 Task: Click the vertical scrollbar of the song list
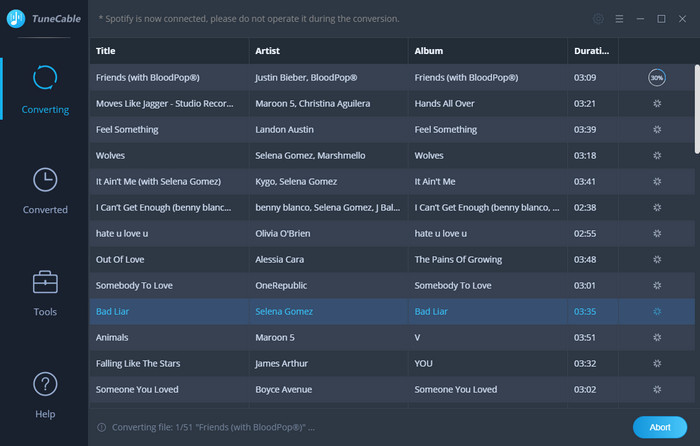(x=697, y=109)
